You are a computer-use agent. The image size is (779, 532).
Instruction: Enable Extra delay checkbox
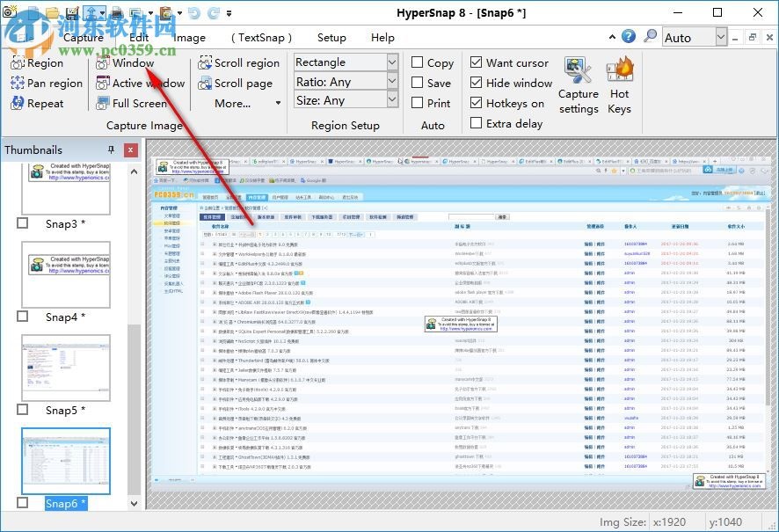point(476,124)
